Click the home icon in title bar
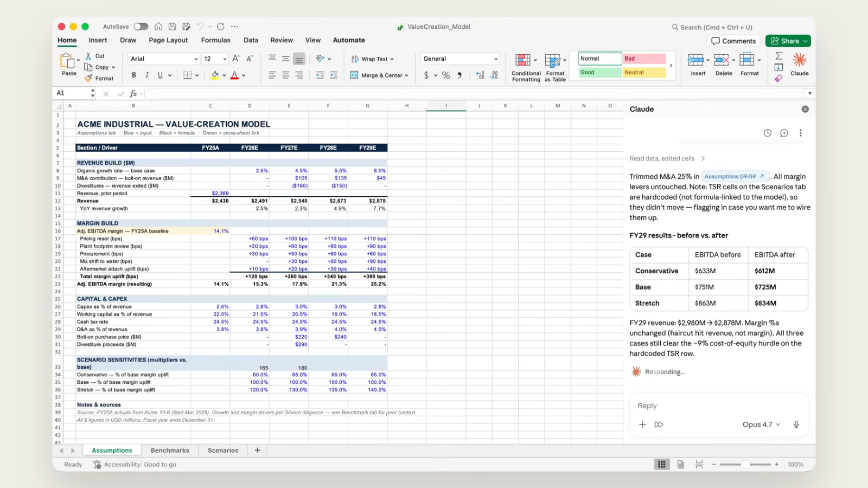The height and width of the screenshot is (488, 868). [158, 27]
